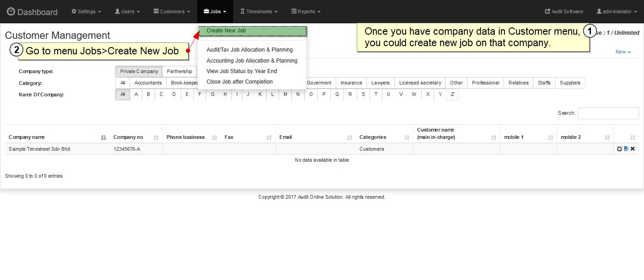This screenshot has height=280, width=644.
Task: Click sort arrows on mobile 1 column
Action: tap(550, 137)
